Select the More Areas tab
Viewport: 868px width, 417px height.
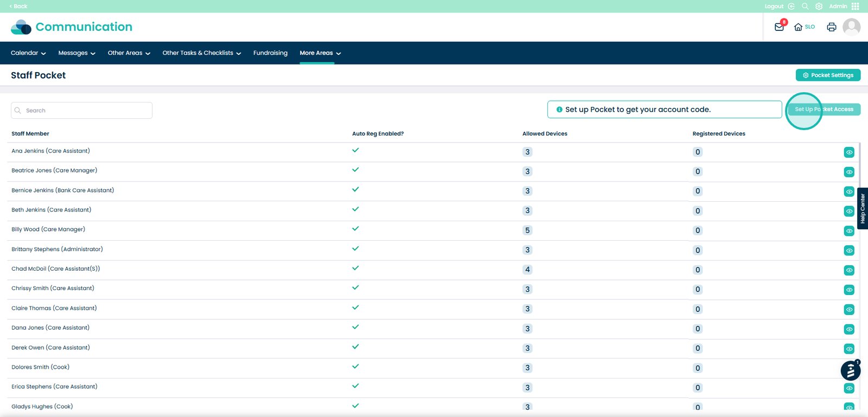[x=320, y=53]
